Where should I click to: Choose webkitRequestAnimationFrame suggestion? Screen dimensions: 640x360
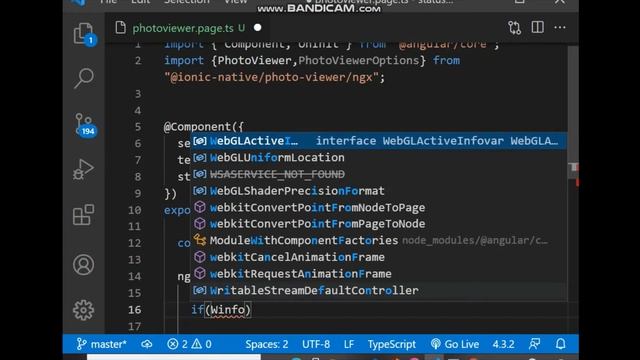pyautogui.click(x=378, y=273)
